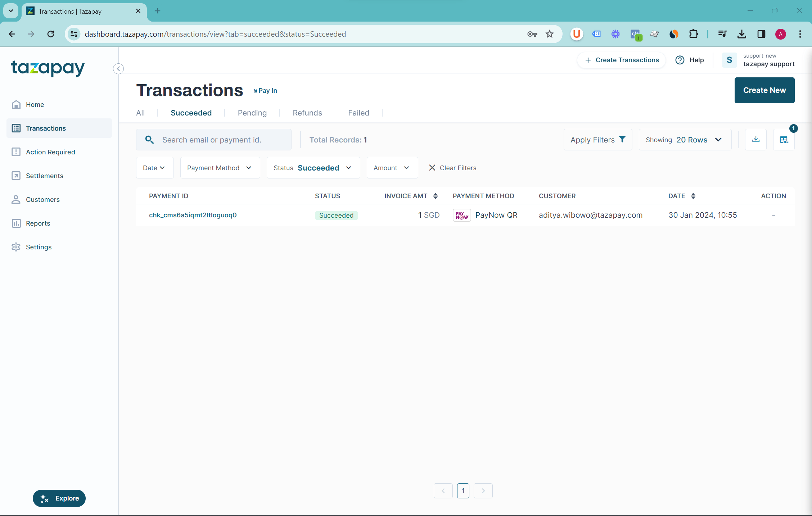
Task: Click the Help question mark icon
Action: [x=680, y=60]
